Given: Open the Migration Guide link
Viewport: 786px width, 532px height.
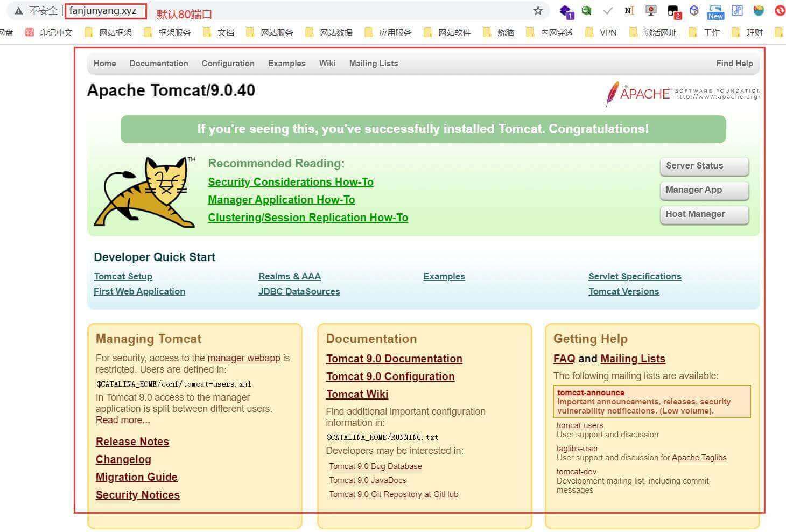Looking at the screenshot, I should pyautogui.click(x=137, y=477).
